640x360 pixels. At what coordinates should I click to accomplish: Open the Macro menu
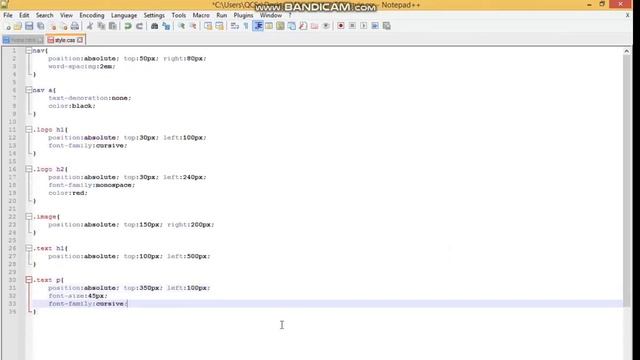pyautogui.click(x=201, y=15)
